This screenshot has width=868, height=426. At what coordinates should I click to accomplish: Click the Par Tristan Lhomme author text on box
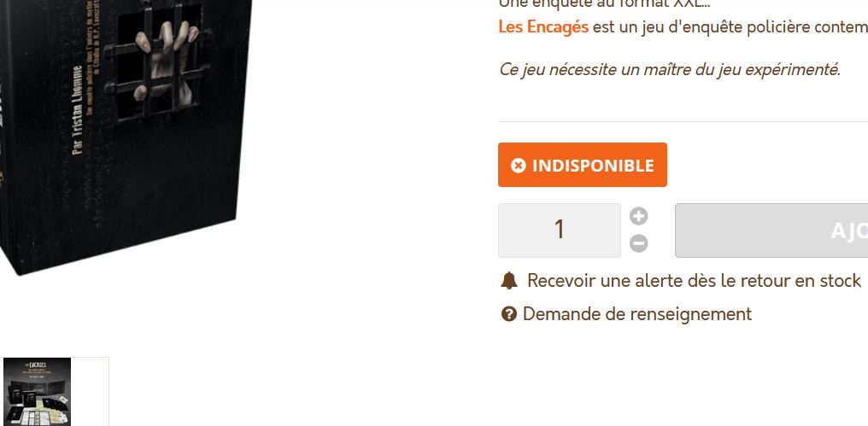pos(78,111)
